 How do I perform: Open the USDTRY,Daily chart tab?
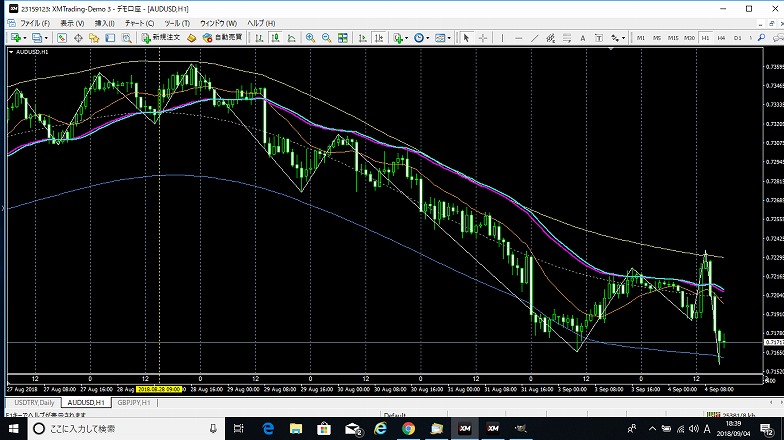[x=32, y=402]
